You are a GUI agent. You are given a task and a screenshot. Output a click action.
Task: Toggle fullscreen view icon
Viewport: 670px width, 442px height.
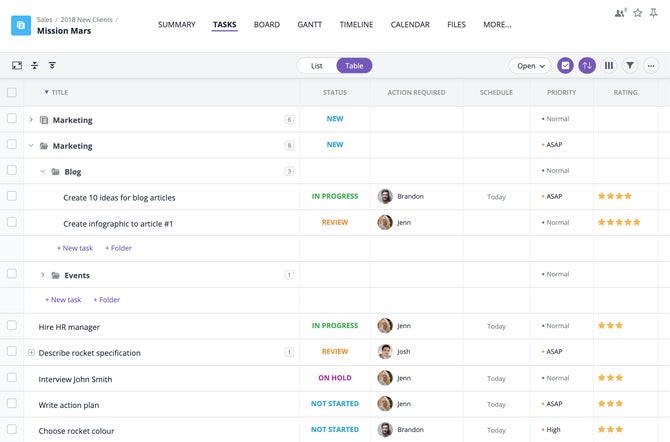pos(17,65)
